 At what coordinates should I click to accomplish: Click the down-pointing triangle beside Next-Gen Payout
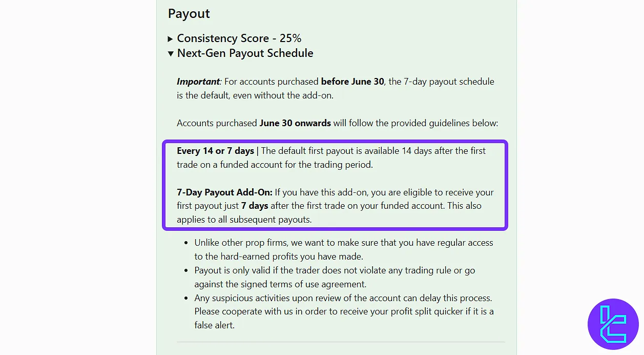[171, 53]
